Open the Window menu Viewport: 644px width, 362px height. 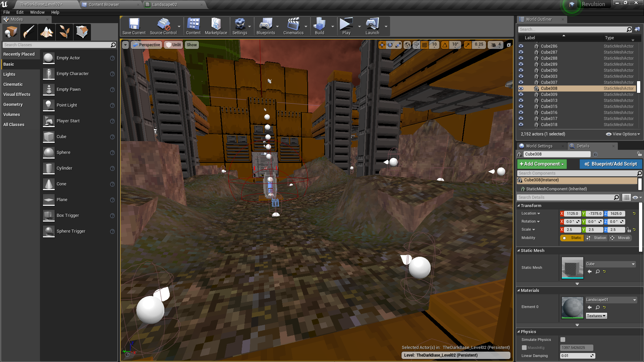click(37, 12)
